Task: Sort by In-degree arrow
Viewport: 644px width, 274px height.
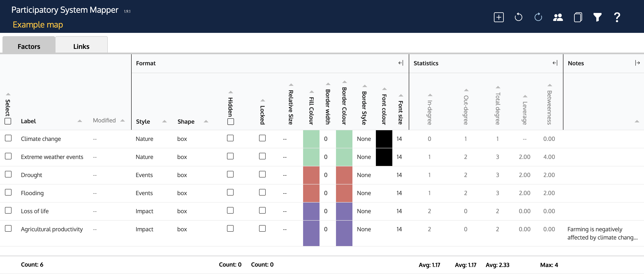Action: 430,95
